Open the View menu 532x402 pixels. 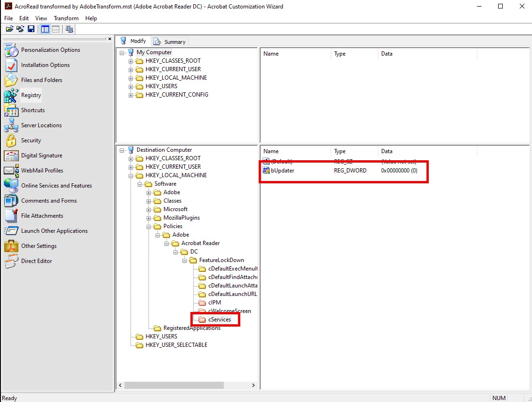(x=41, y=18)
